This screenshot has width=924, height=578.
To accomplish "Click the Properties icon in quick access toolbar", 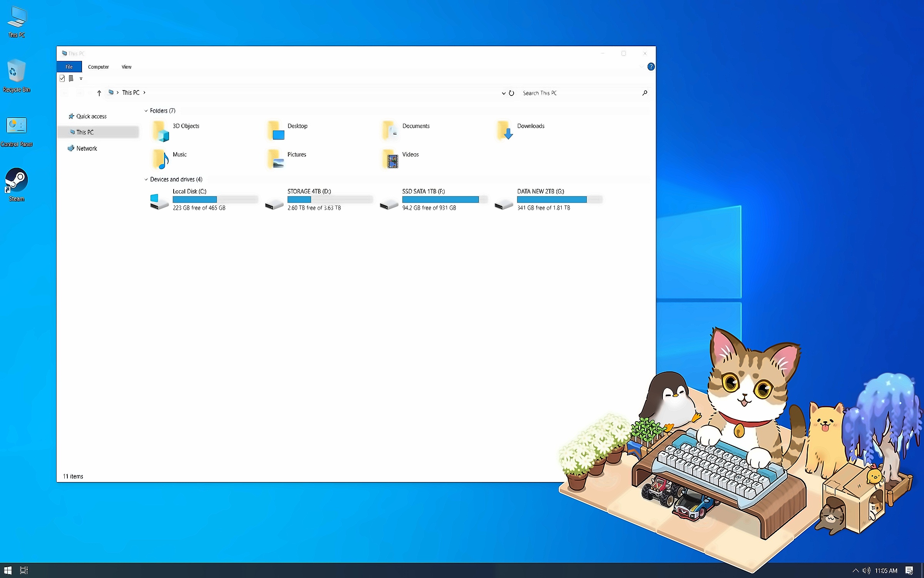I will click(x=62, y=79).
